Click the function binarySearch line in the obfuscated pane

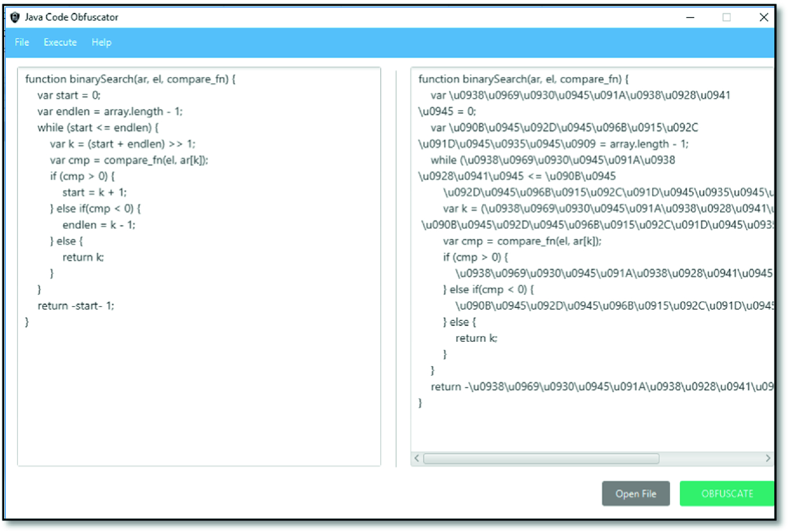click(x=523, y=79)
